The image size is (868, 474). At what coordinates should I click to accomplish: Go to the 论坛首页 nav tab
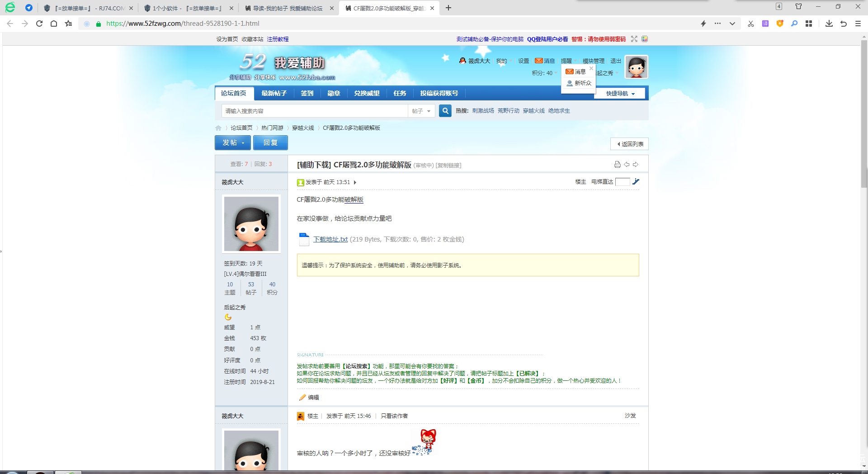[234, 93]
